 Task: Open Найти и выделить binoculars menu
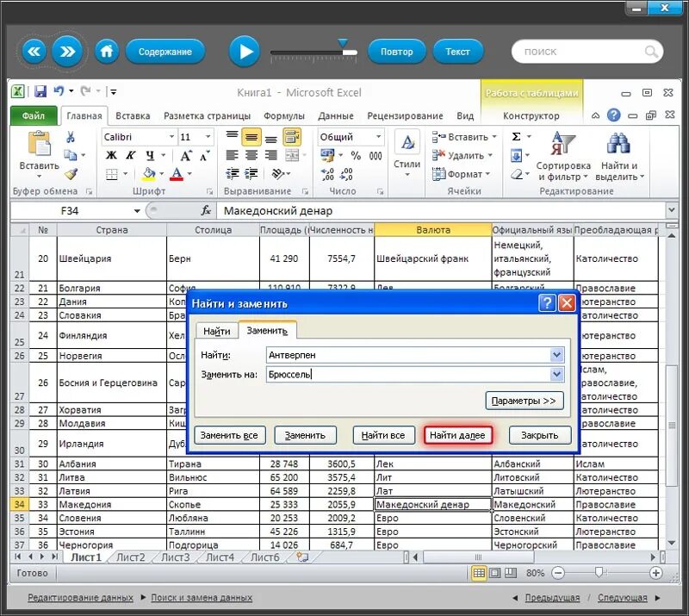619,157
